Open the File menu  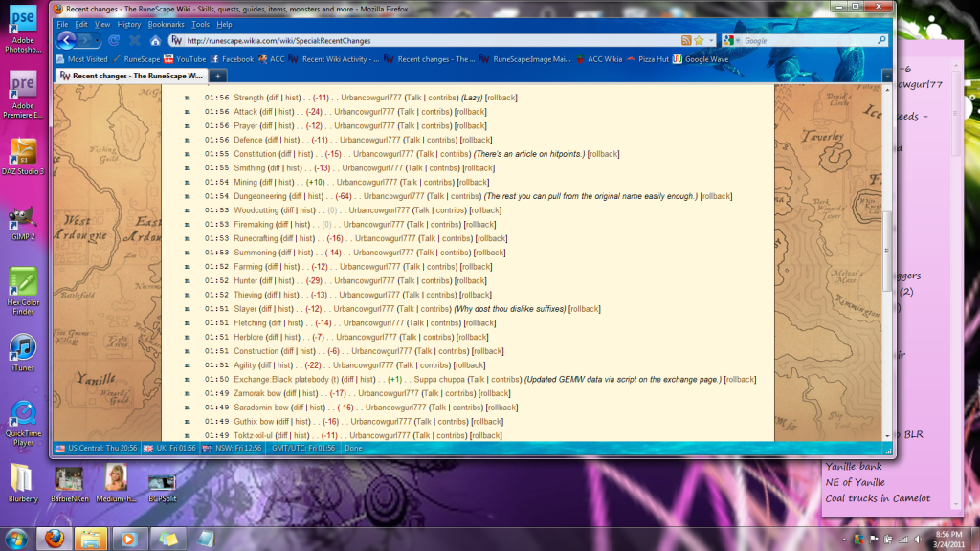coord(62,24)
